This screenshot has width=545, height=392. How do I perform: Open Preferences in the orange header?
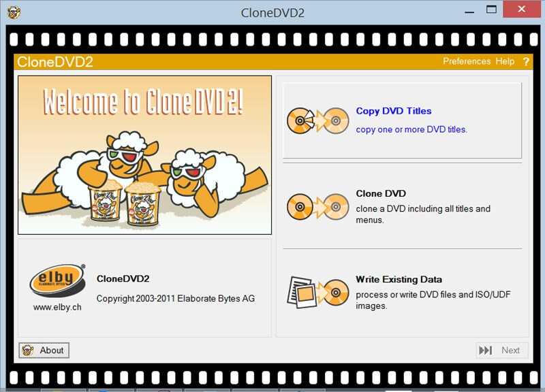pyautogui.click(x=467, y=61)
